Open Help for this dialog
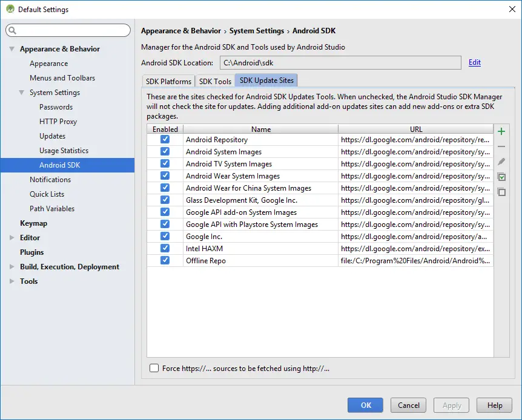 pyautogui.click(x=494, y=405)
